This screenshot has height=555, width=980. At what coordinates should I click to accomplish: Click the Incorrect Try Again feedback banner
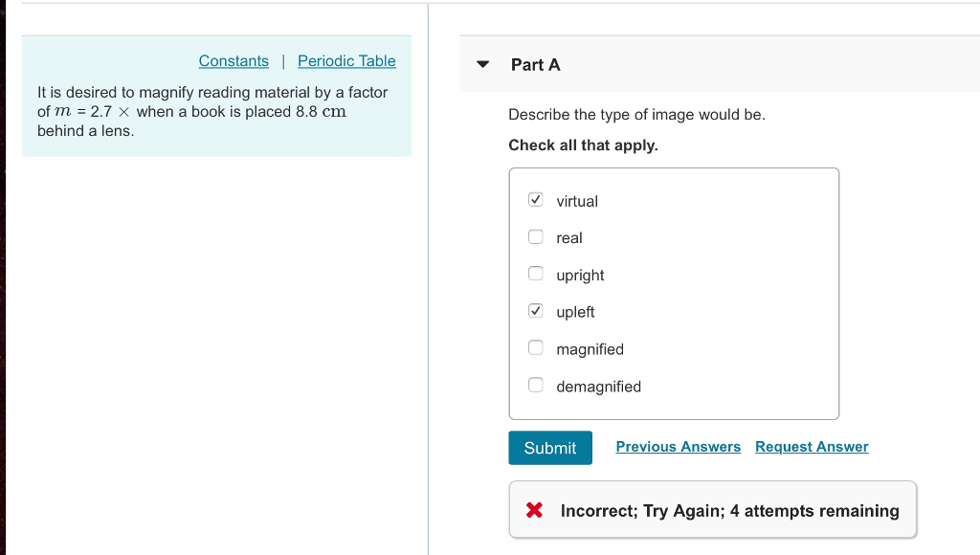712,509
